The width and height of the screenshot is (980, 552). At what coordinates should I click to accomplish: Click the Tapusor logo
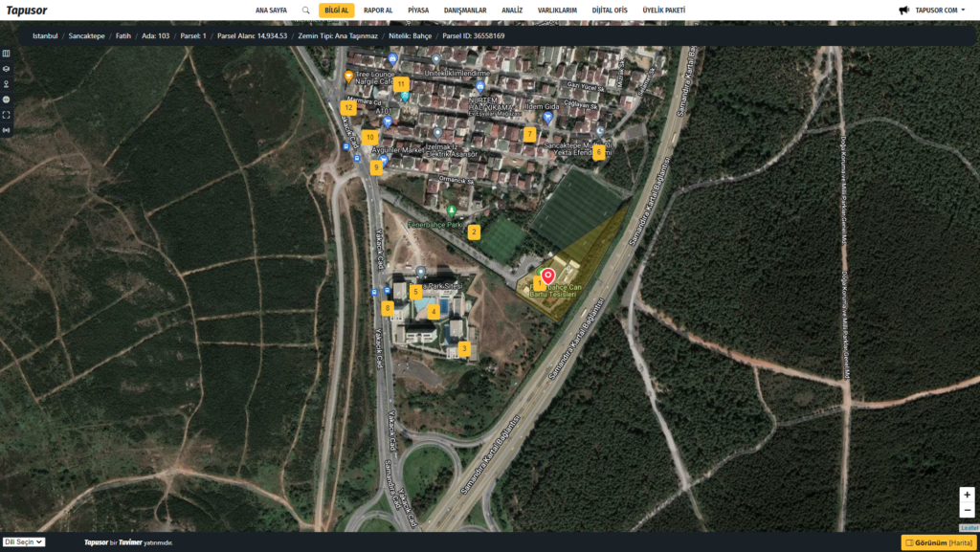tap(27, 11)
